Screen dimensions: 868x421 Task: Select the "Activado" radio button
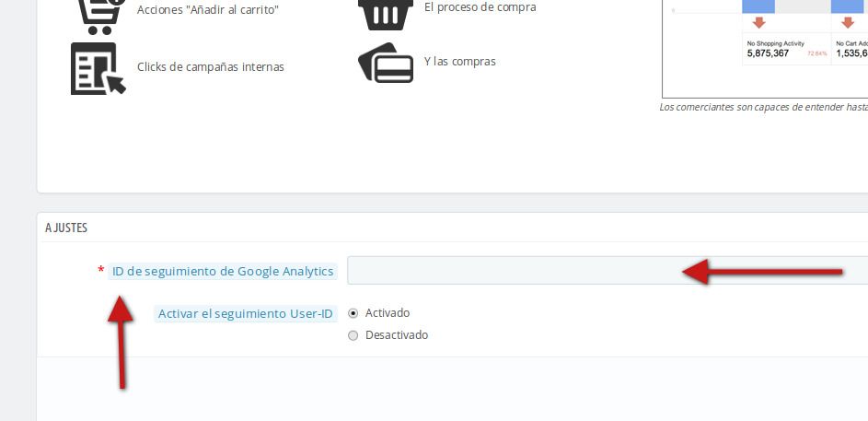pyautogui.click(x=353, y=313)
